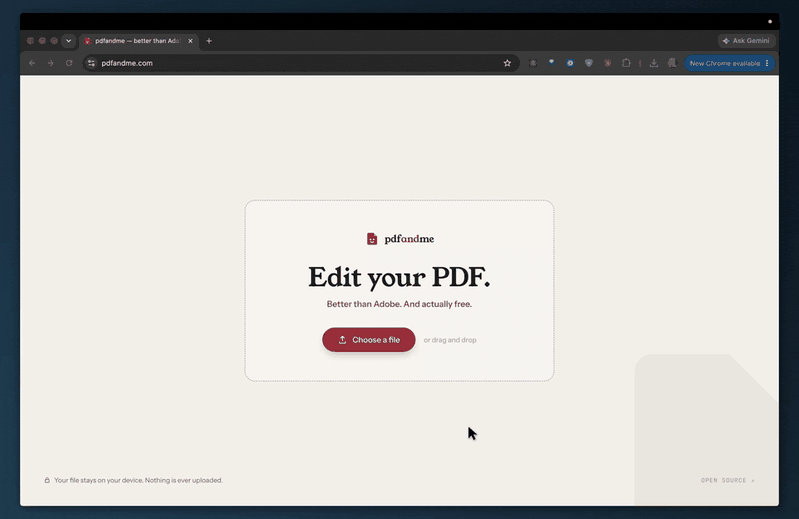
Task: Reload the page with the refresh icon
Action: click(69, 63)
